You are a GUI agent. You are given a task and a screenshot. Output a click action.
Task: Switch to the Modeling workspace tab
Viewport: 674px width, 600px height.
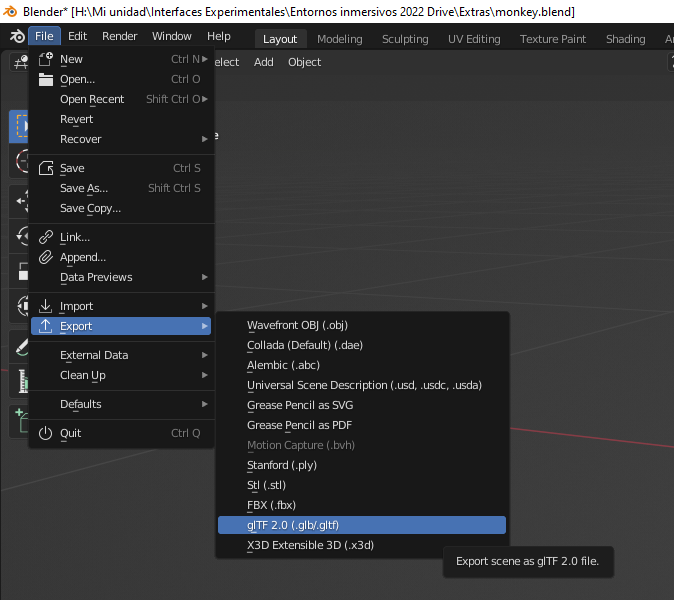click(340, 39)
